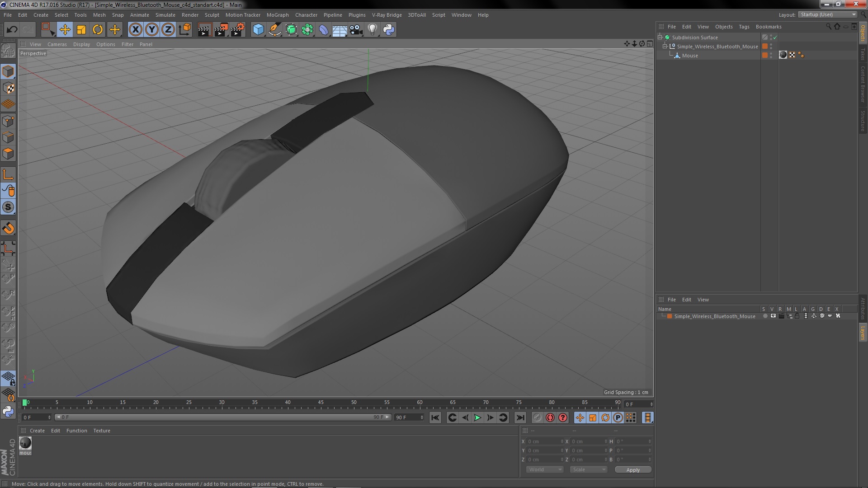
Task: Open the Object Manager Tags menu
Action: click(x=744, y=27)
